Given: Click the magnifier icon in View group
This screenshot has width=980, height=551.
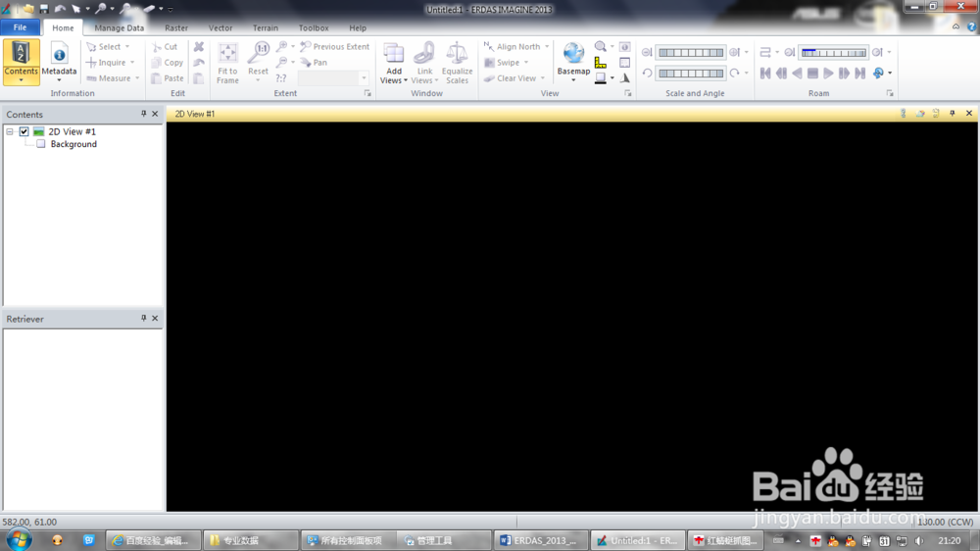Looking at the screenshot, I should tap(601, 46).
